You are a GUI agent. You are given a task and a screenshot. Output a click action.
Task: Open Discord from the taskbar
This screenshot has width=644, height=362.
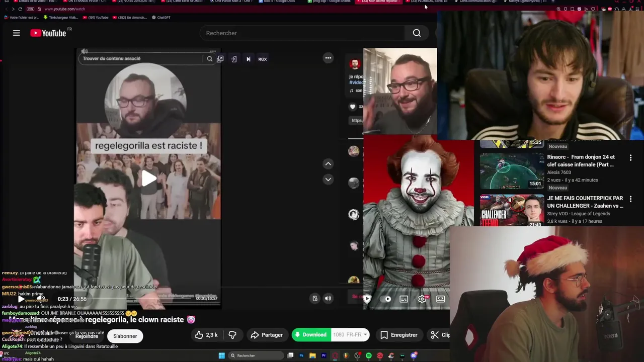(x=414, y=355)
